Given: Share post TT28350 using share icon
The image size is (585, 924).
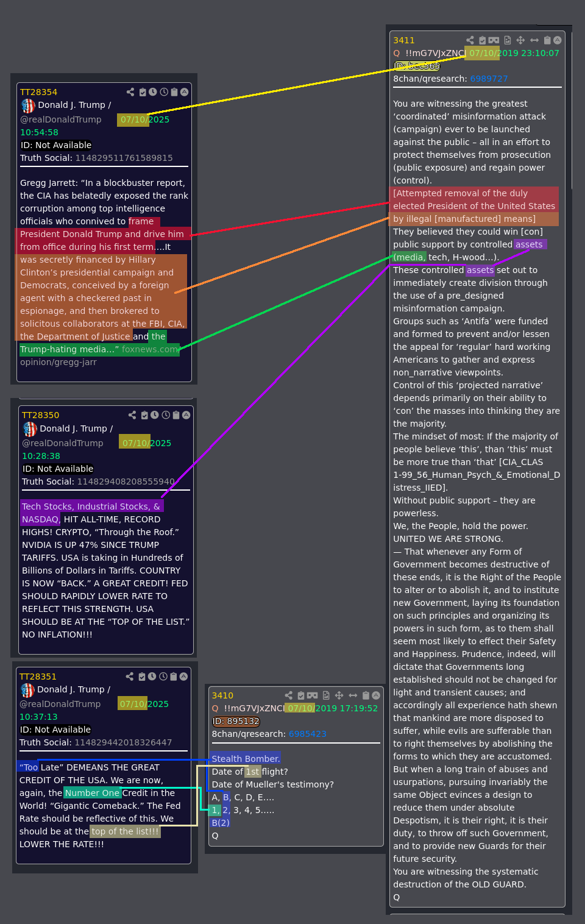Looking at the screenshot, I should click(x=132, y=415).
